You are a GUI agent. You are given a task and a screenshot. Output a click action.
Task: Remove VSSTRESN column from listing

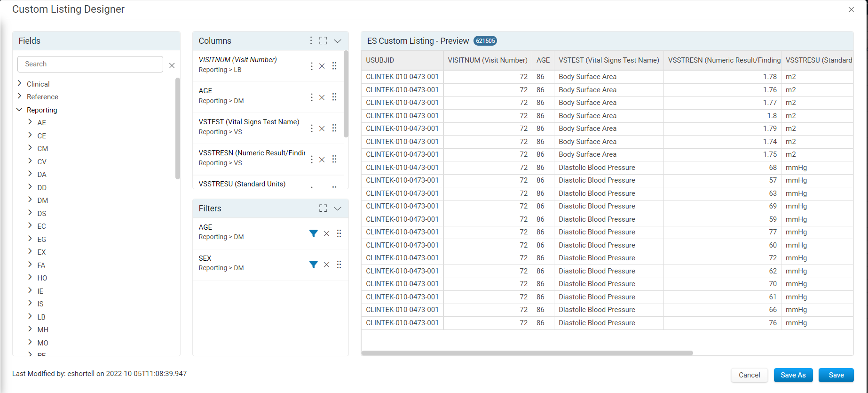click(x=322, y=160)
